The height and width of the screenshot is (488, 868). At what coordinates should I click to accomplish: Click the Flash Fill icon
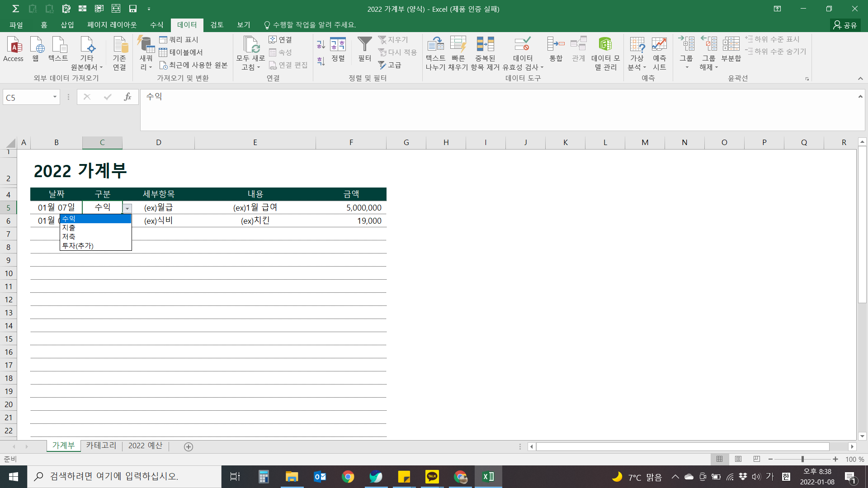(x=458, y=45)
